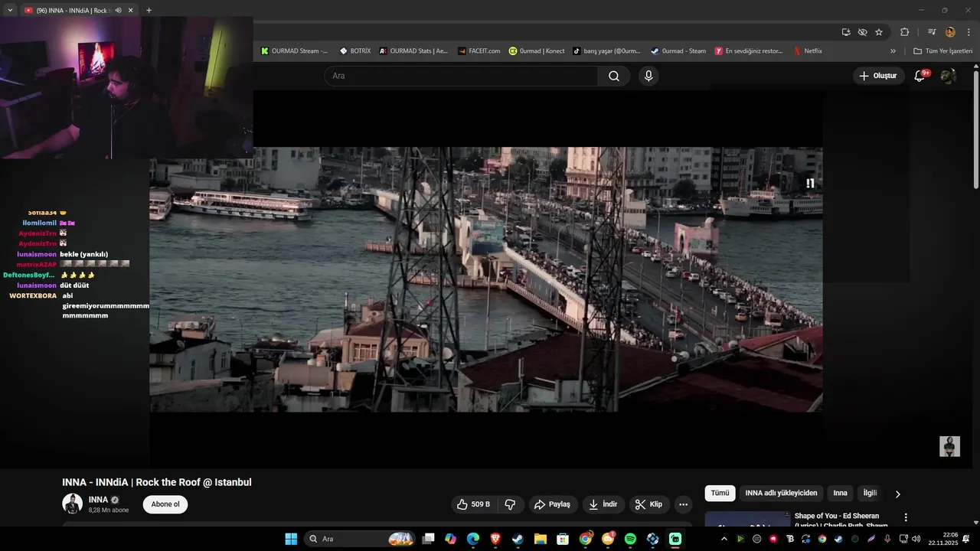Click the Windows taskbar Ara search box
The image size is (980, 551).
pos(360,539)
